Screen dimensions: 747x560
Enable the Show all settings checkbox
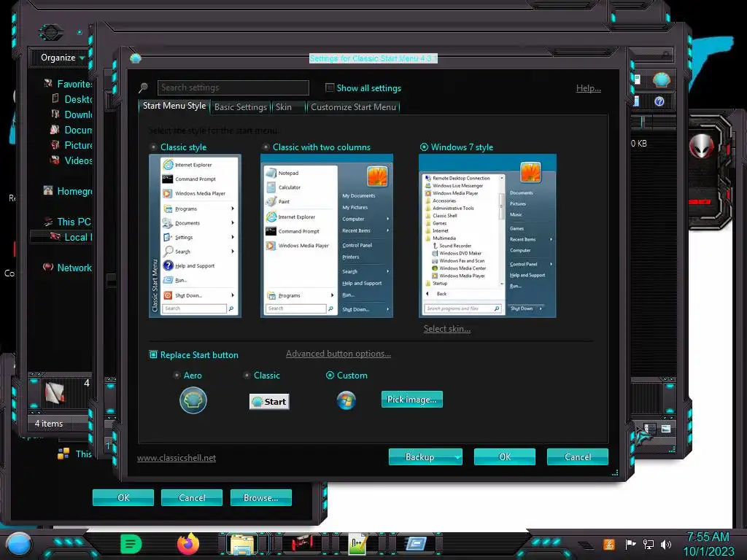coord(330,87)
